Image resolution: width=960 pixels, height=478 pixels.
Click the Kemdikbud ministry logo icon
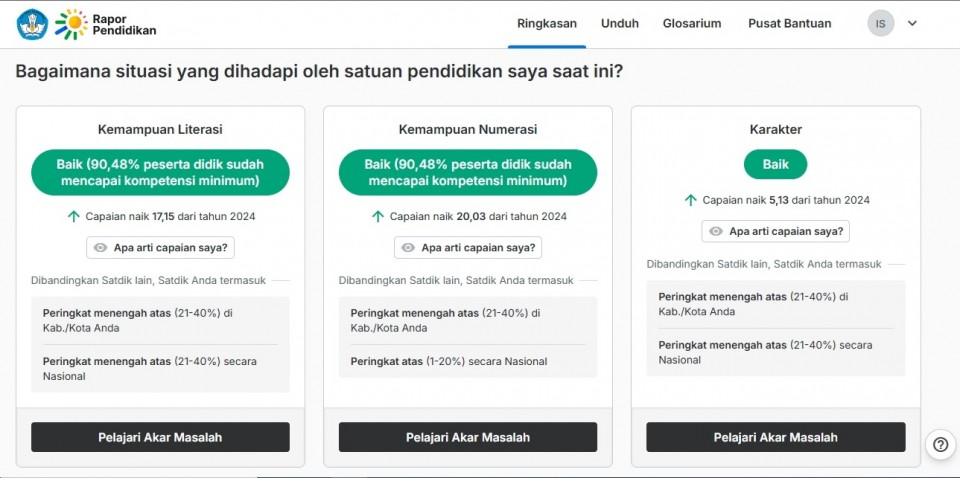pyautogui.click(x=32, y=24)
